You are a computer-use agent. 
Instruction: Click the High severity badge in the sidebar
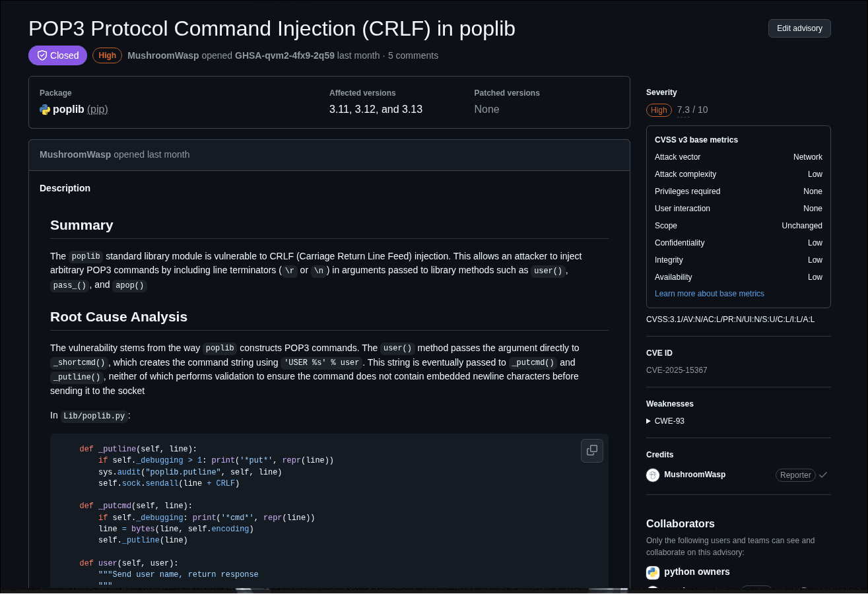(659, 110)
